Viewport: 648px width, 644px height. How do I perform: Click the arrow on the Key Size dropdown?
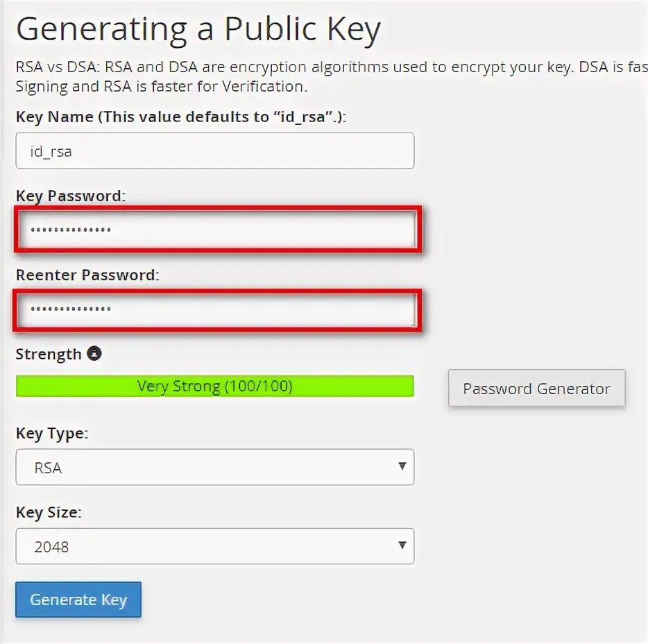(x=402, y=545)
